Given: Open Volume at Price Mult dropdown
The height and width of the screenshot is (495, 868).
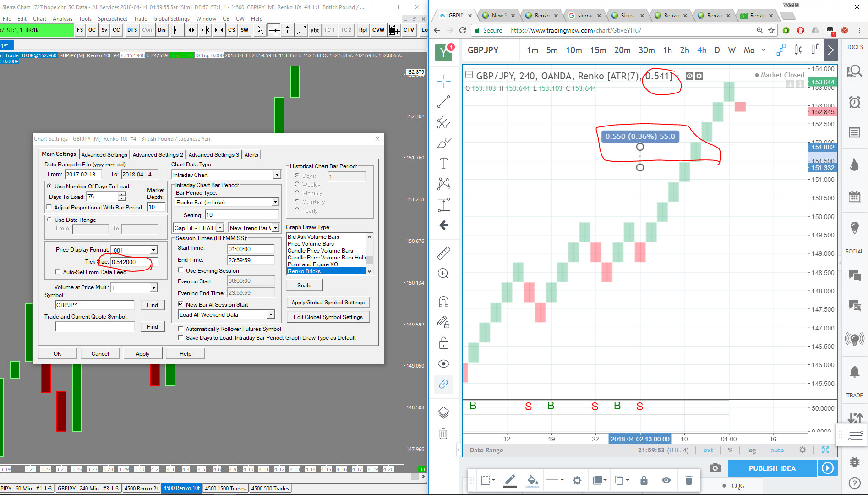Looking at the screenshot, I should (153, 287).
